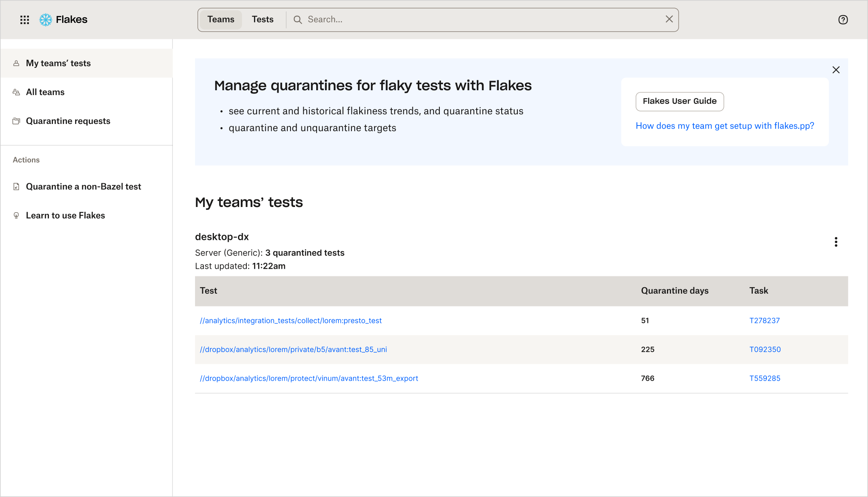Open My teams' tests sidebar item
Screen dimensions: 868x497
point(58,63)
